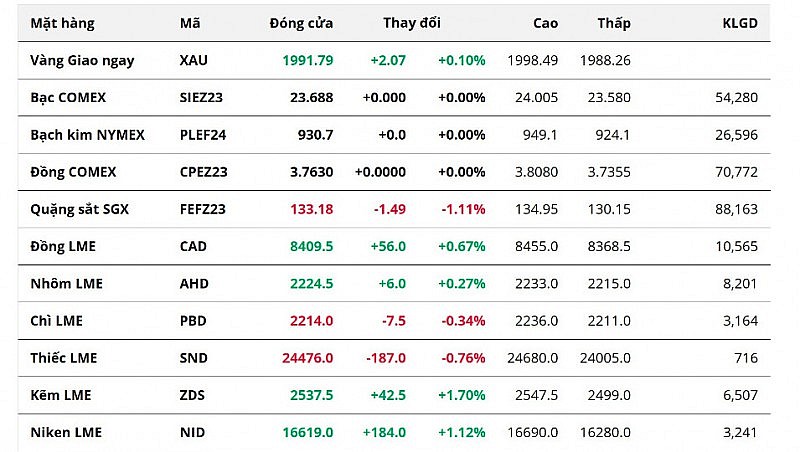The image size is (800, 452).
Task: Click the Đồng COMEX commodity name
Action: coord(73,172)
